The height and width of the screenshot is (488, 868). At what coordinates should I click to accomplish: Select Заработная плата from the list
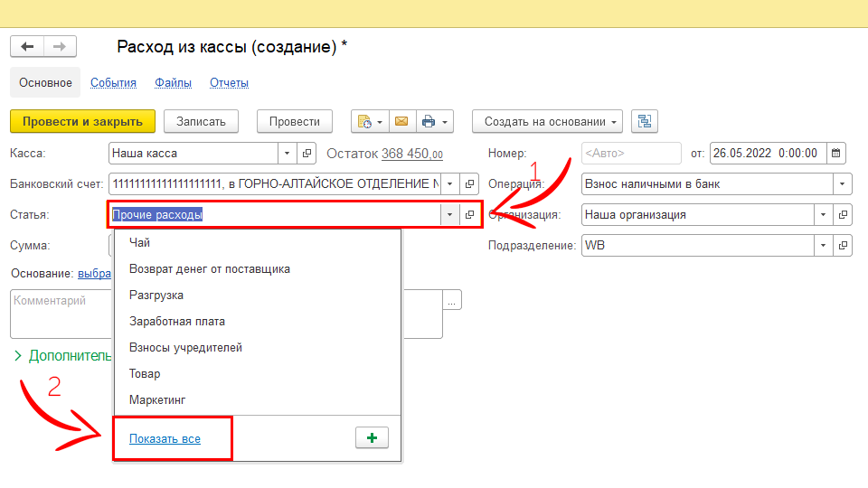(177, 321)
